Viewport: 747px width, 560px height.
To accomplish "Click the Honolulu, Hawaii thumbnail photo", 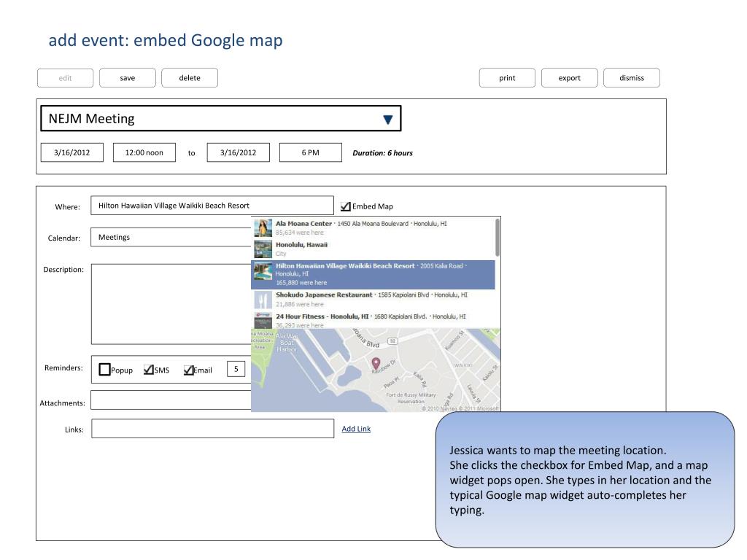I will (263, 249).
